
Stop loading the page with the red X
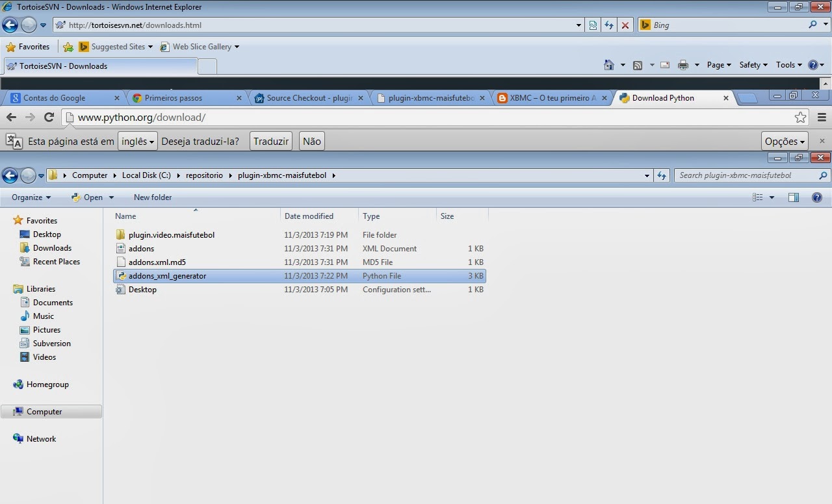click(x=625, y=25)
